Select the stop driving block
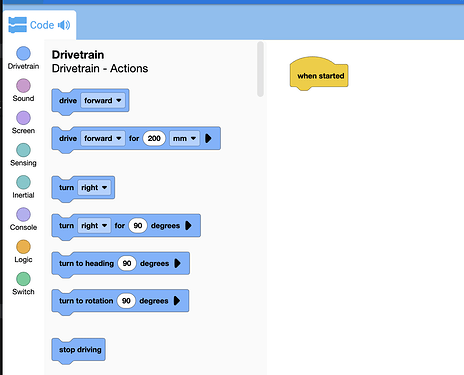This screenshot has width=464, height=375. [79, 350]
